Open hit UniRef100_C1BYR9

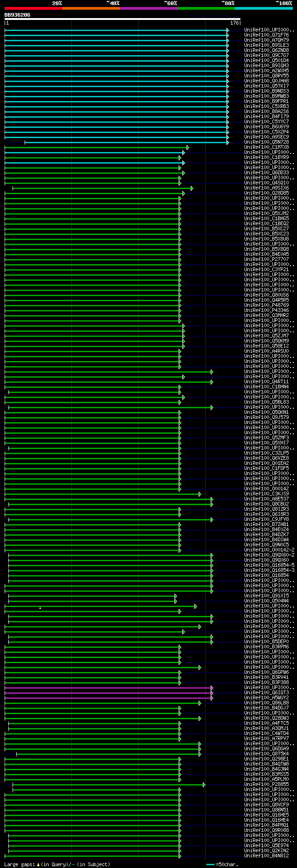click(x=266, y=158)
